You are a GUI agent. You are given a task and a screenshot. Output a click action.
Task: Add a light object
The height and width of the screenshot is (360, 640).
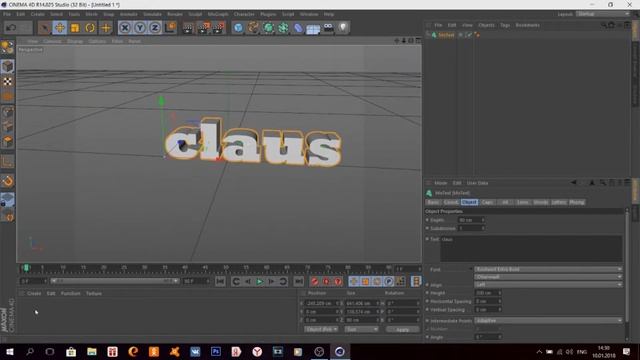coord(343,28)
